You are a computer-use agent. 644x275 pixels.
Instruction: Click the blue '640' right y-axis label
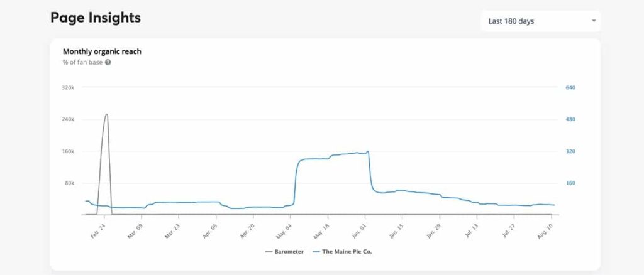tap(570, 87)
